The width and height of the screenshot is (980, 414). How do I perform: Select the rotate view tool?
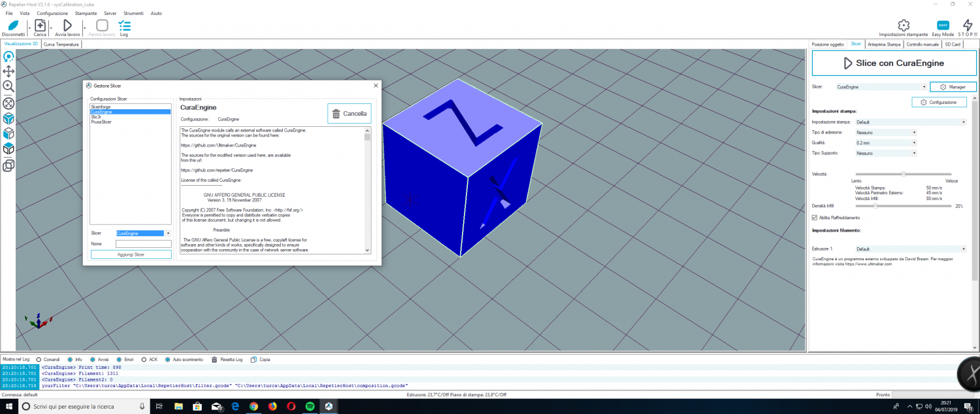(8, 56)
